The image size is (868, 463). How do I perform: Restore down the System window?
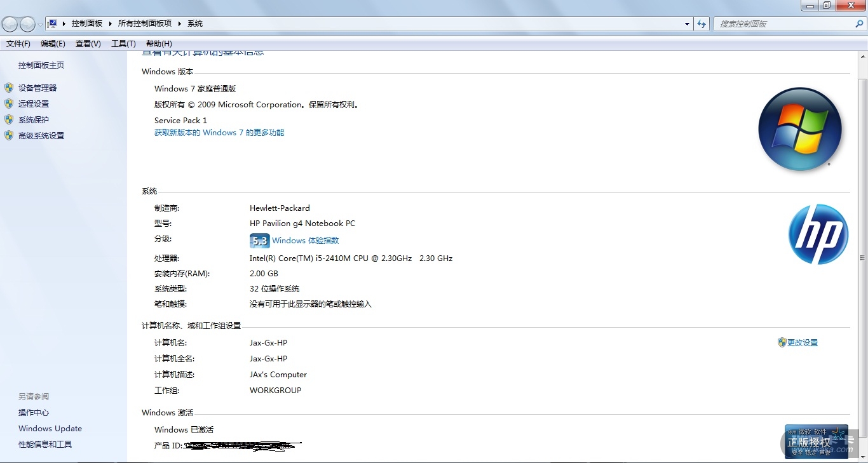[826, 5]
